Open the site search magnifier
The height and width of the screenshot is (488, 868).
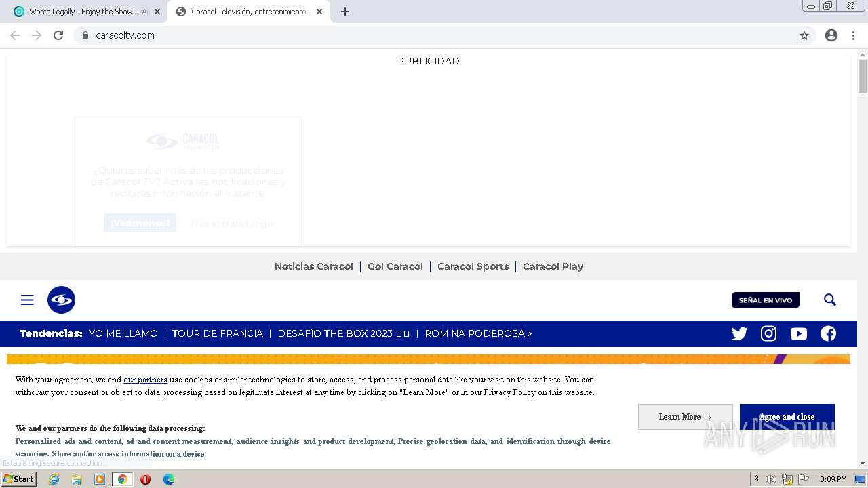coord(830,300)
